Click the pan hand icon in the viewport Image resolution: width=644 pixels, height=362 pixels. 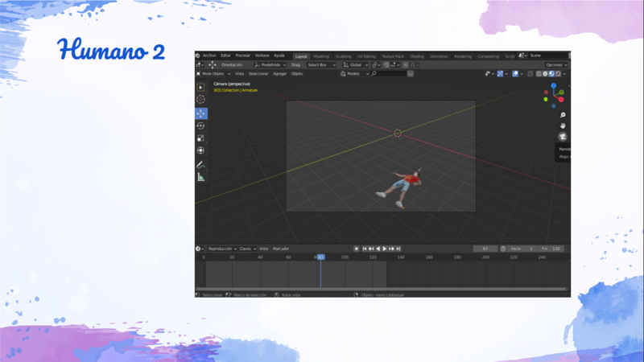[x=563, y=125]
